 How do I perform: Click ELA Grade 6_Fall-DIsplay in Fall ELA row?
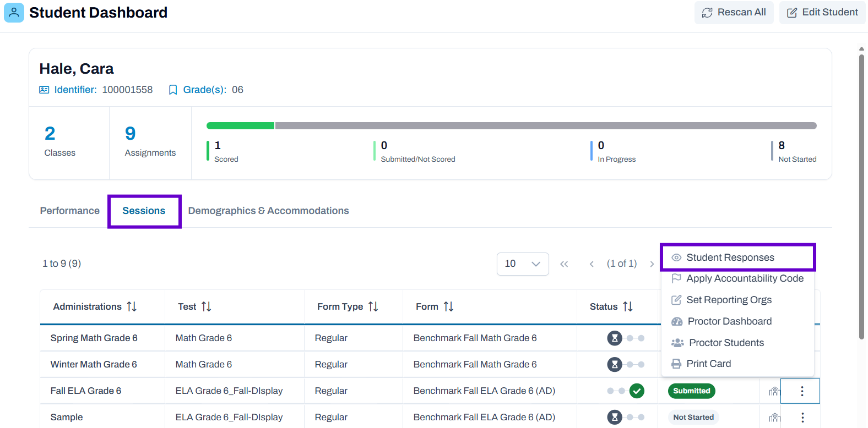tap(229, 391)
